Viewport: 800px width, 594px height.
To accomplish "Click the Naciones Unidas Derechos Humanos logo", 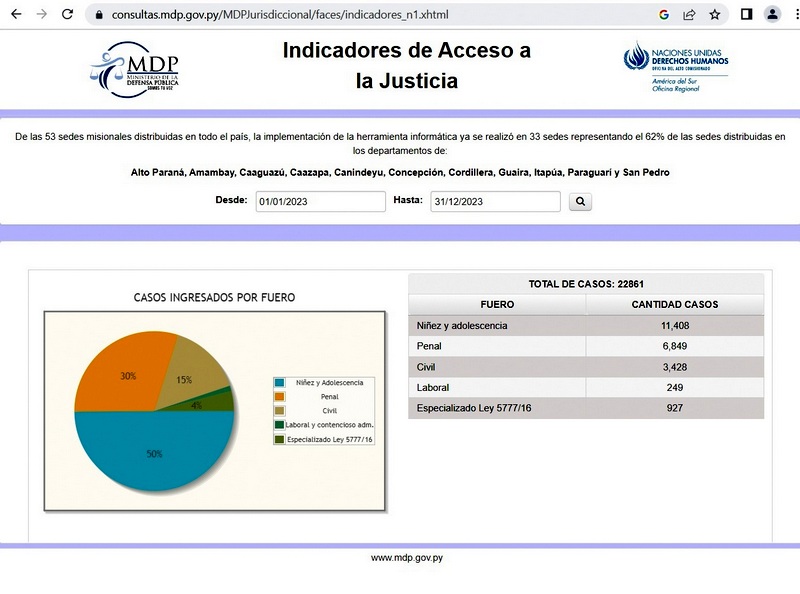I will coord(676,67).
